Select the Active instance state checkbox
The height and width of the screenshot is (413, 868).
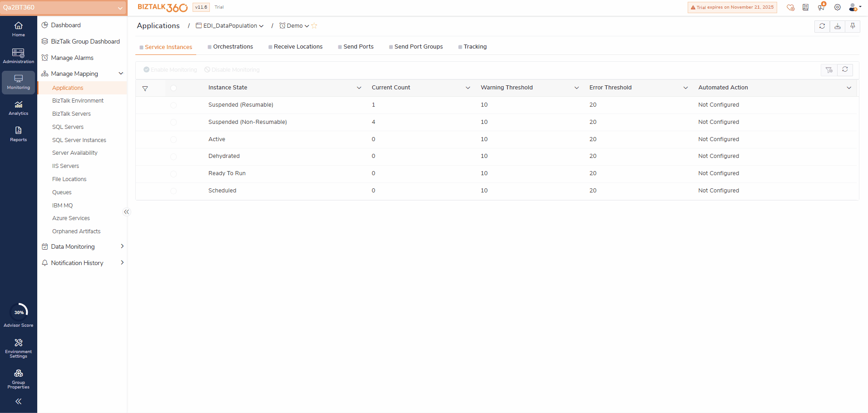tap(174, 140)
